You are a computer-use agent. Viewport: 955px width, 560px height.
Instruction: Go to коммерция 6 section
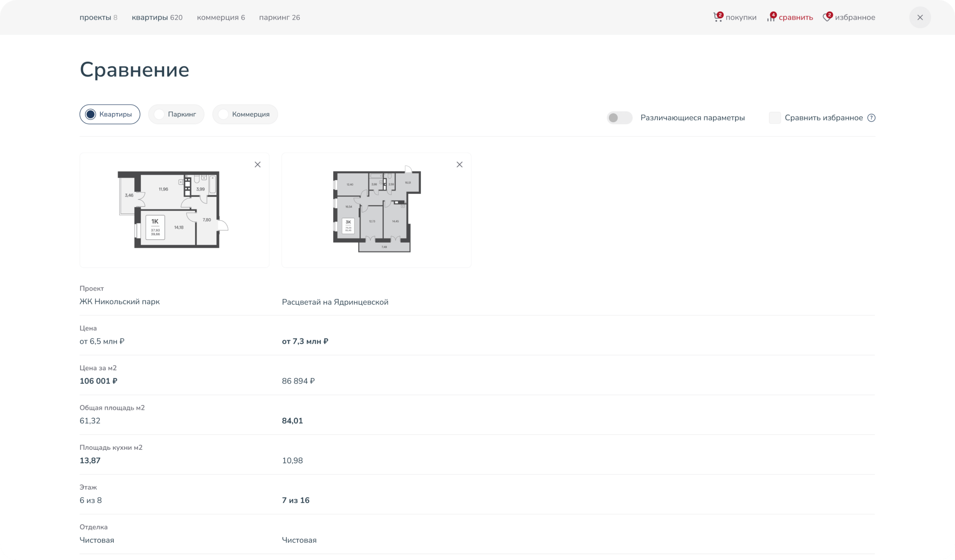(x=221, y=17)
